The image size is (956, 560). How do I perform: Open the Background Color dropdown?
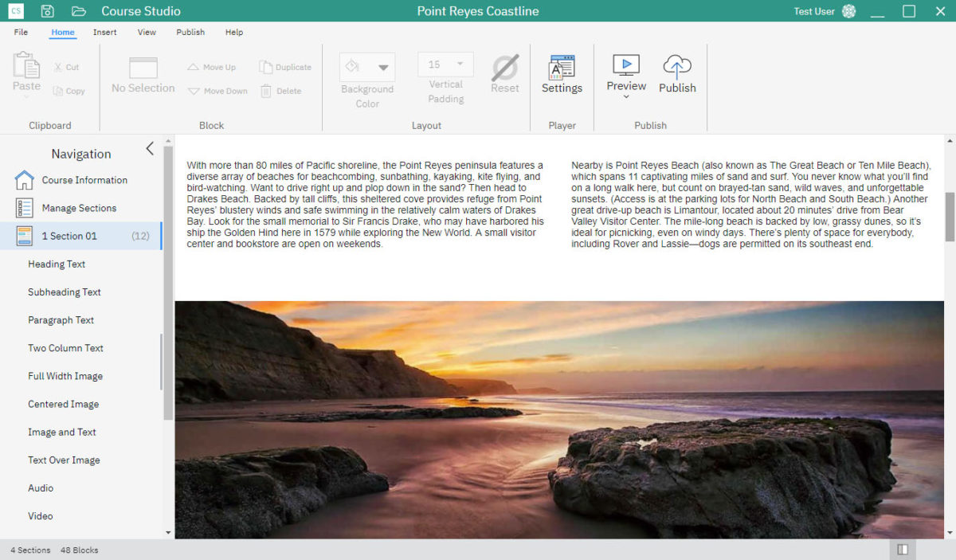pos(383,67)
